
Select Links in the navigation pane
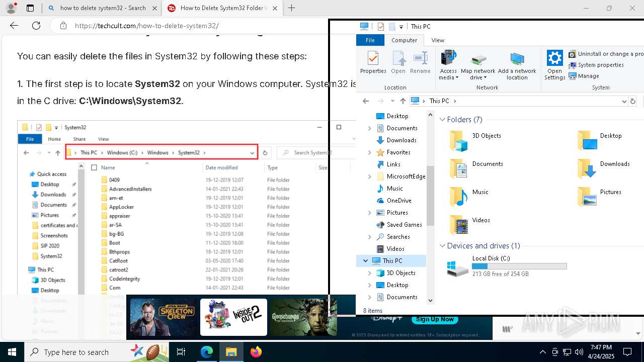[393, 164]
